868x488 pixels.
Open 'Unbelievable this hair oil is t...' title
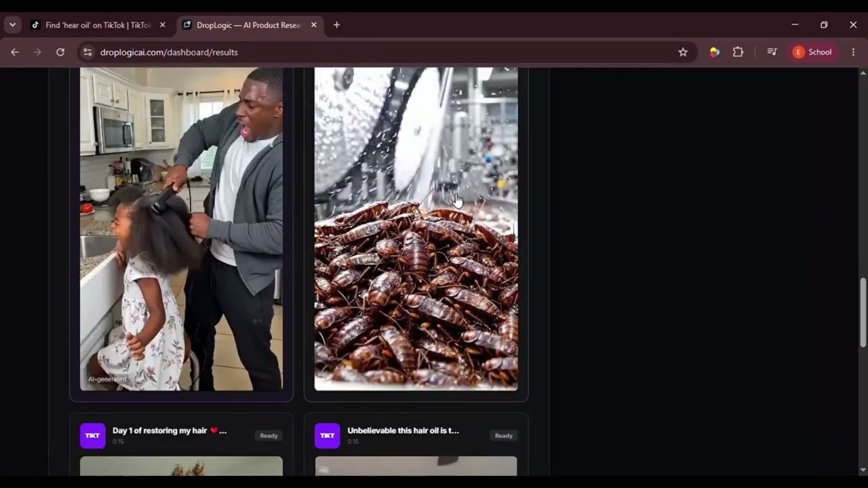click(x=403, y=430)
